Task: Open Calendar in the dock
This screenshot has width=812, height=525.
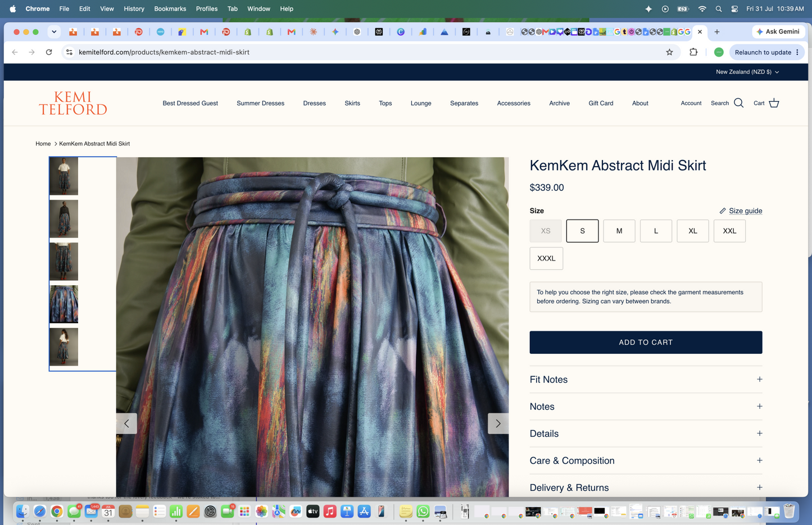Action: 108,512
